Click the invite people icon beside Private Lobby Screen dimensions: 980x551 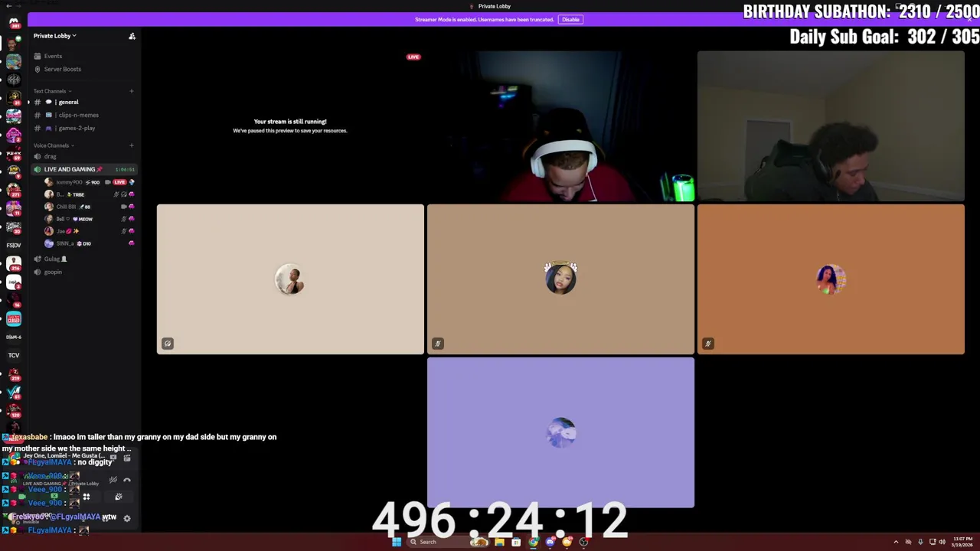point(132,36)
